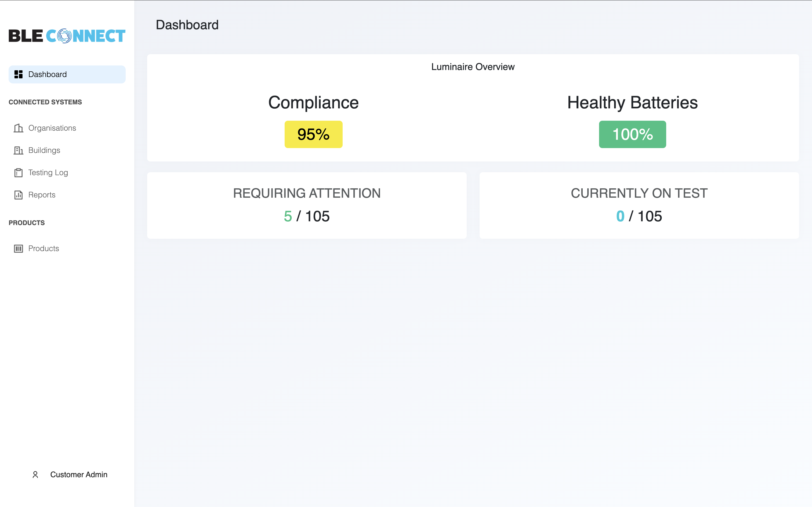Click the Dashboard grid icon in sidebar
Image resolution: width=812 pixels, height=507 pixels.
pos(19,75)
